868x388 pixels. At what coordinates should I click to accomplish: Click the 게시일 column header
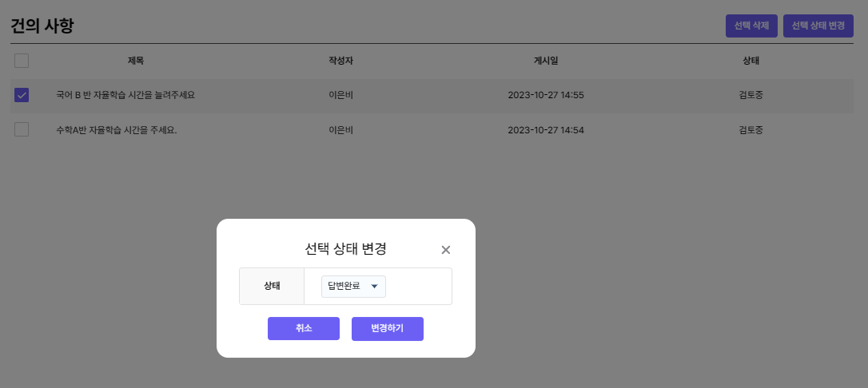[x=546, y=61]
